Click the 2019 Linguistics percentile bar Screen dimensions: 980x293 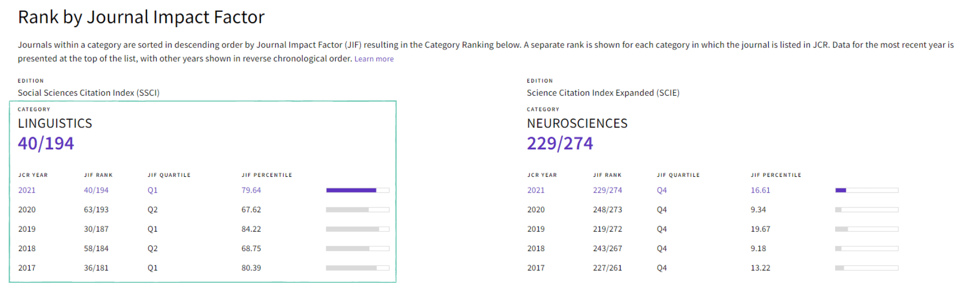pos(357,229)
